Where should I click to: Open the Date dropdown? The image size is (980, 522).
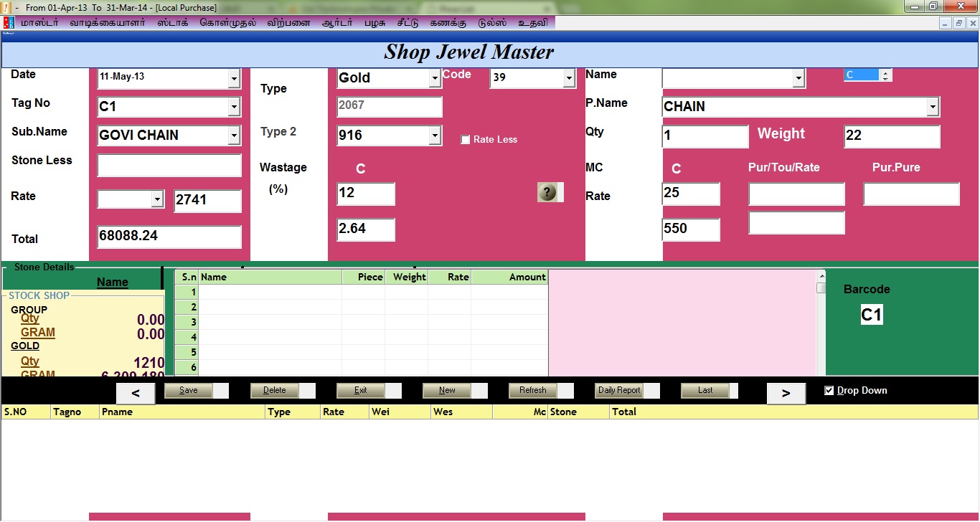234,78
